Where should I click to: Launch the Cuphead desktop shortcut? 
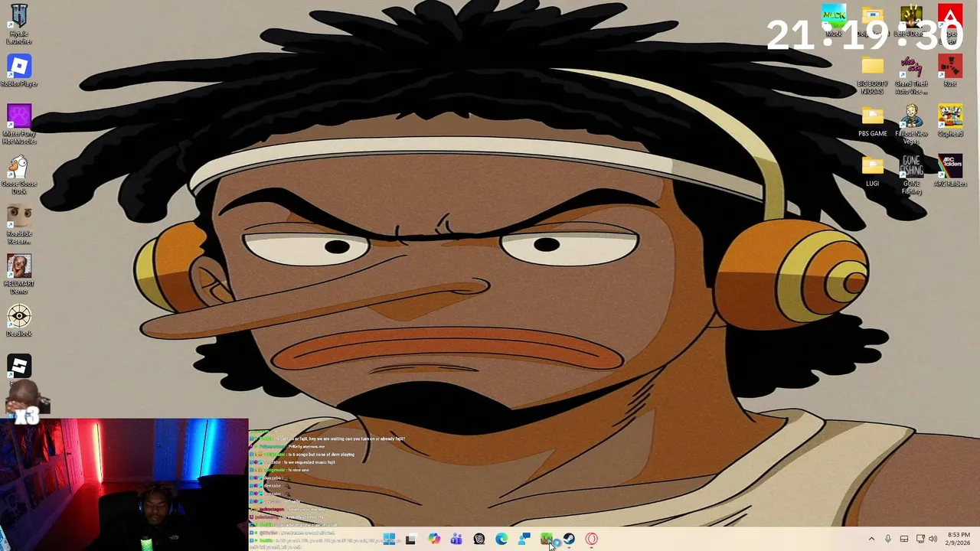point(950,121)
